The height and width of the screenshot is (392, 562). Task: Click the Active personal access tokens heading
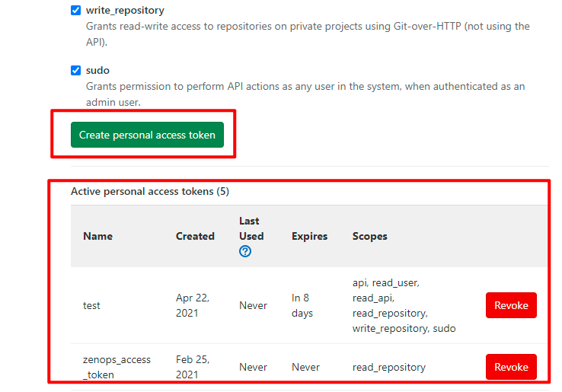pyautogui.click(x=150, y=191)
